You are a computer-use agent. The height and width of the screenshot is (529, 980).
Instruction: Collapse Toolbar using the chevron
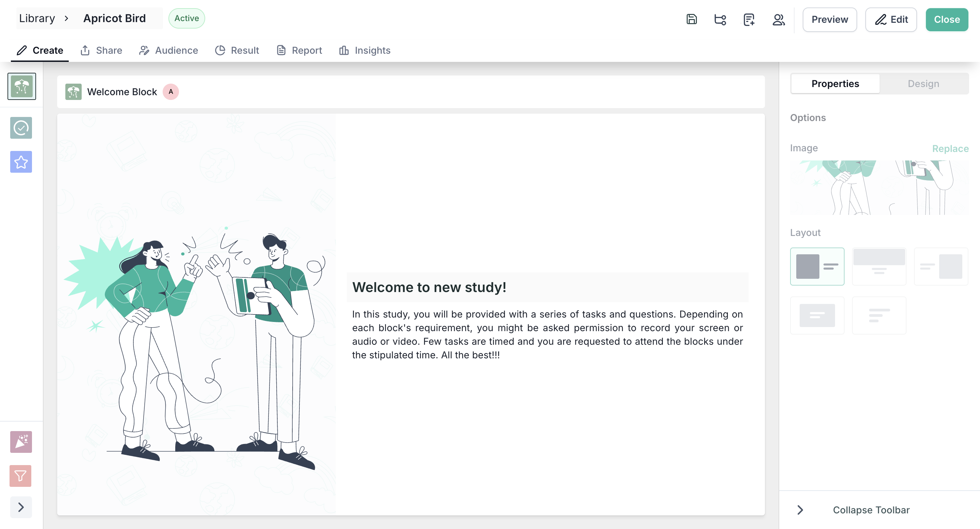(x=800, y=510)
